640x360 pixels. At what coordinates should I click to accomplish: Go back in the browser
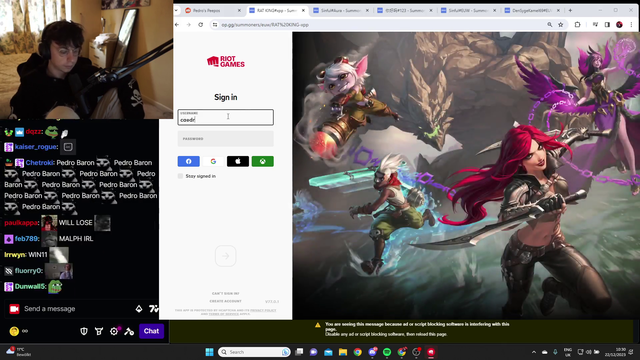click(x=177, y=25)
